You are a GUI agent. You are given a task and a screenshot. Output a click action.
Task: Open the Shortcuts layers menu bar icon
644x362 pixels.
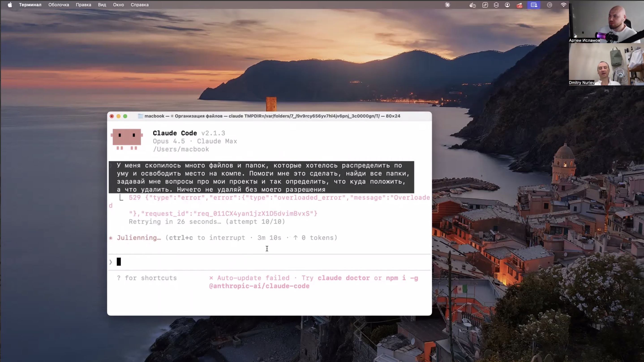tap(496, 5)
